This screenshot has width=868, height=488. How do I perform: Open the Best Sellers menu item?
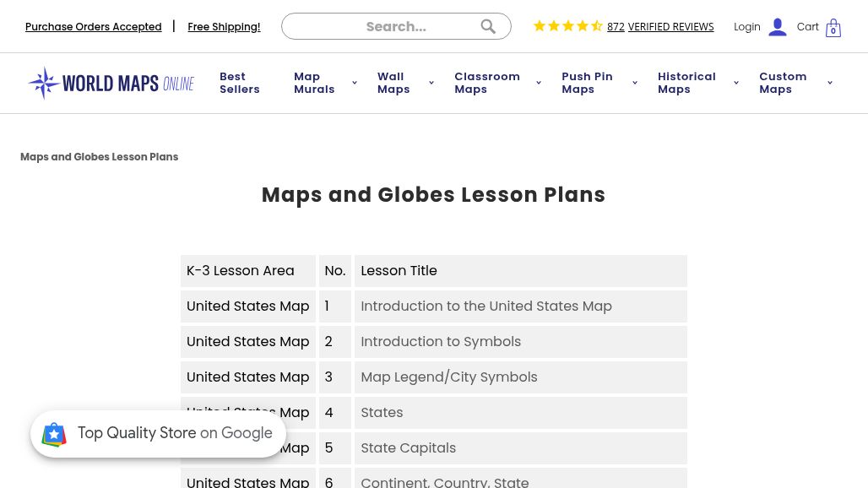pos(240,83)
